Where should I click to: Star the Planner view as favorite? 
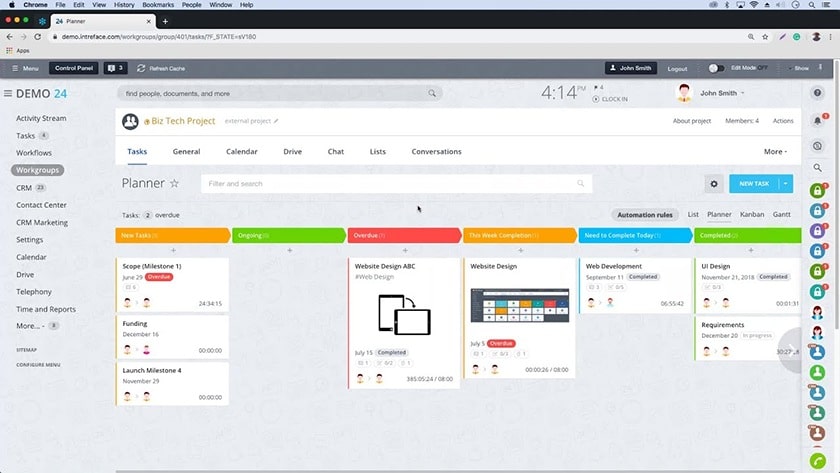(174, 183)
